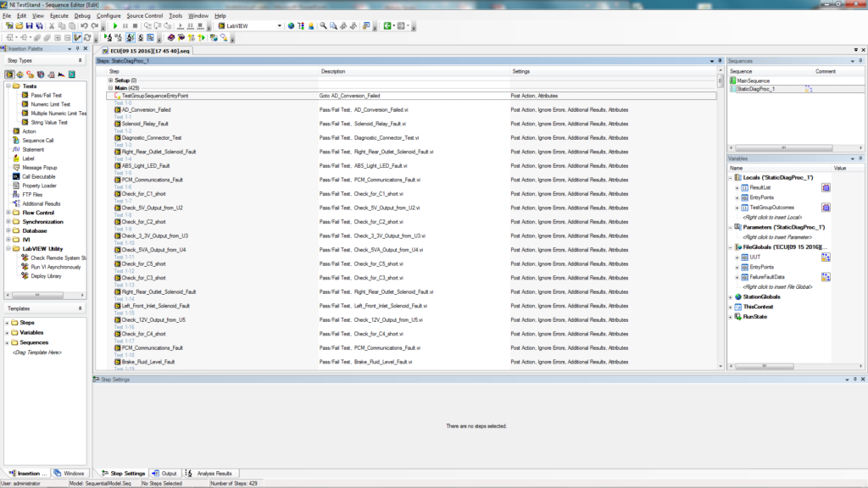This screenshot has height=488, width=868.
Task: Click the user manager person icon
Action: pyautogui.click(x=311, y=26)
